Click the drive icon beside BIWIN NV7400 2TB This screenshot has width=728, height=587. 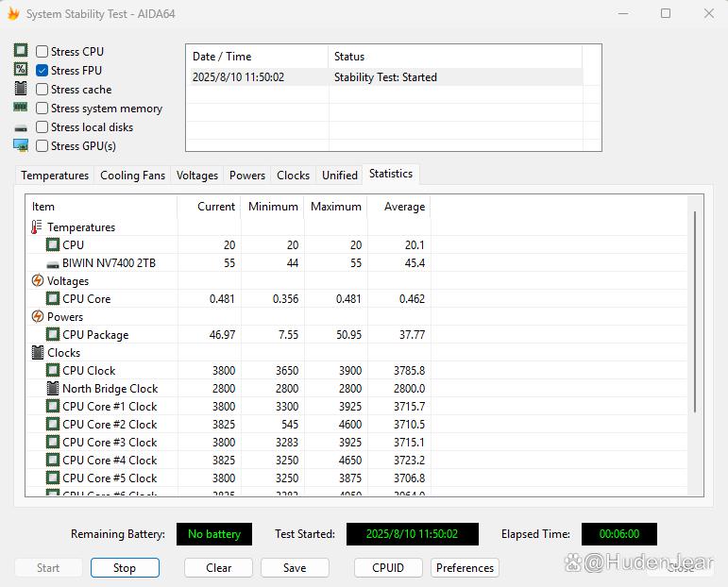[x=53, y=263]
